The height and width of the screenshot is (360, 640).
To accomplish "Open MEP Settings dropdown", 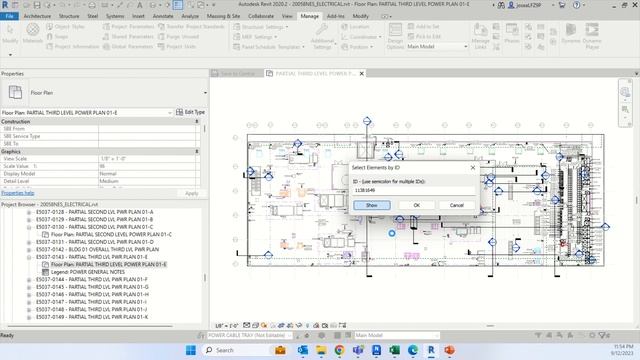I will pyautogui.click(x=255, y=36).
